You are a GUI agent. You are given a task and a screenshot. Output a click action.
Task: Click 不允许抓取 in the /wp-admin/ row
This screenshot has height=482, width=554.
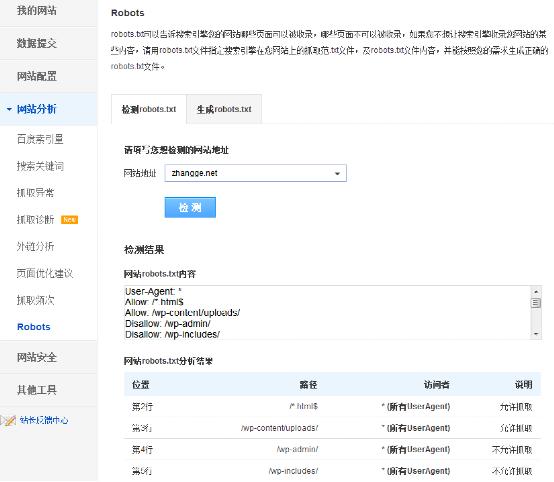pos(512,449)
